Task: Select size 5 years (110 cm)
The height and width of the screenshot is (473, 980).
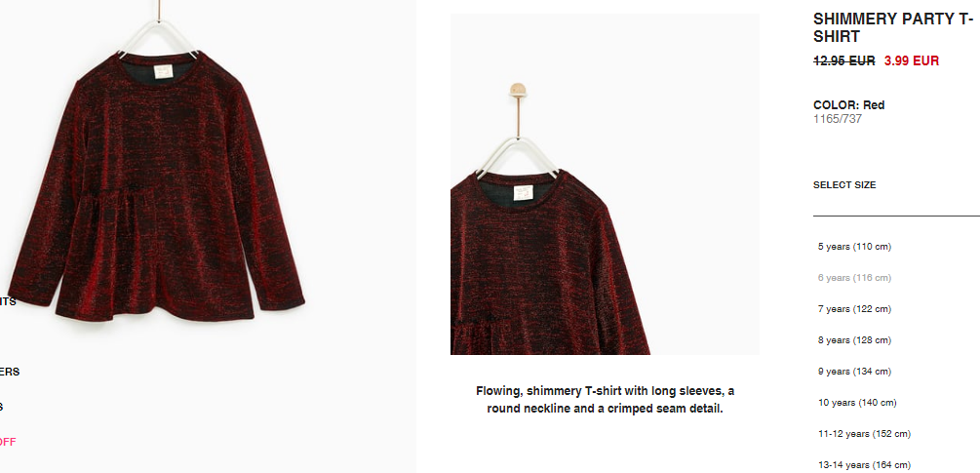Action: click(854, 247)
